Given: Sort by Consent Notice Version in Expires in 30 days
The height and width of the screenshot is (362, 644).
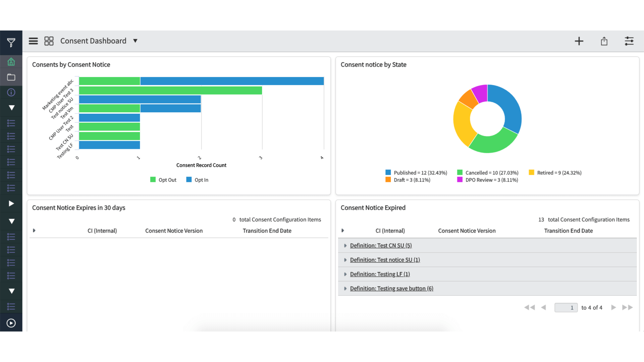Looking at the screenshot, I should point(174,231).
